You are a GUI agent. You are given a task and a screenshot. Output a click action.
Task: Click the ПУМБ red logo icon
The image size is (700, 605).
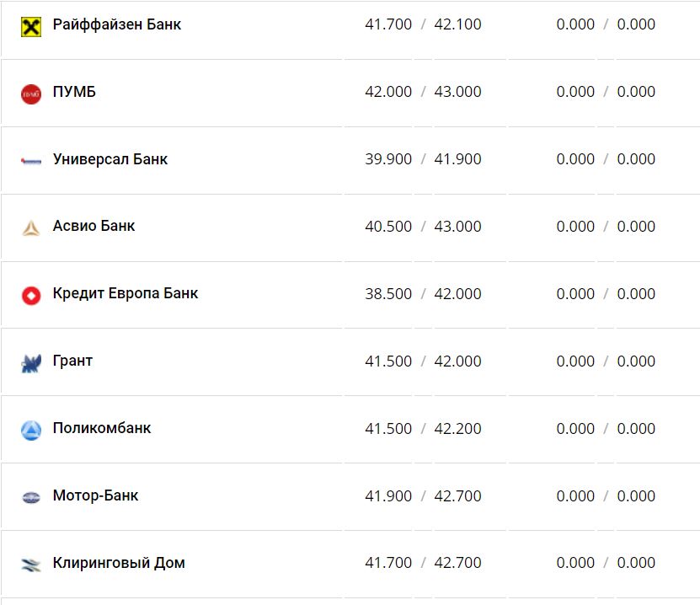pos(30,94)
